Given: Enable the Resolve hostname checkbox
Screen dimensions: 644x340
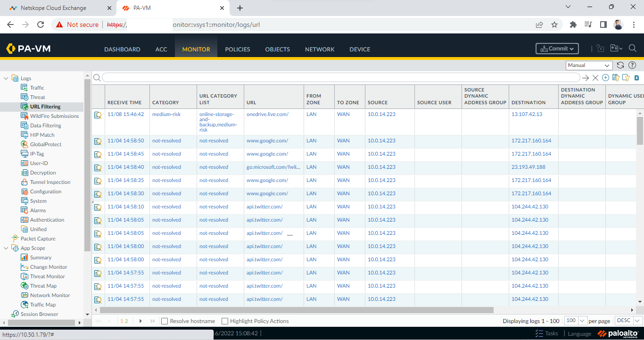Looking at the screenshot, I should coord(165,321).
